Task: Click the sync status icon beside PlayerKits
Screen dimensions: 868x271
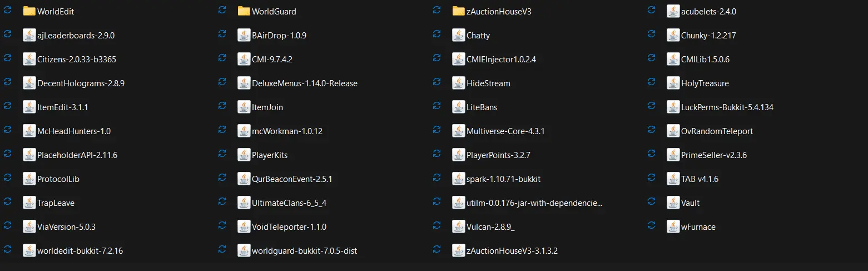Action: tap(222, 154)
